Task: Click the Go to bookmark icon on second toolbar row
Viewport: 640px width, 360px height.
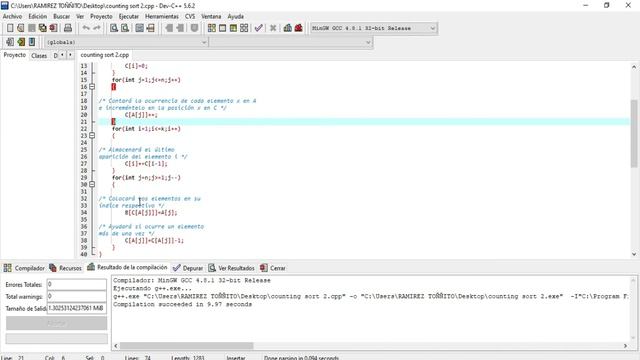Action: [32, 42]
